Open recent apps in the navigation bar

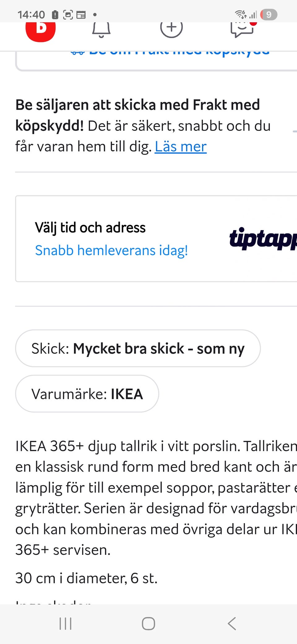pos(65,624)
